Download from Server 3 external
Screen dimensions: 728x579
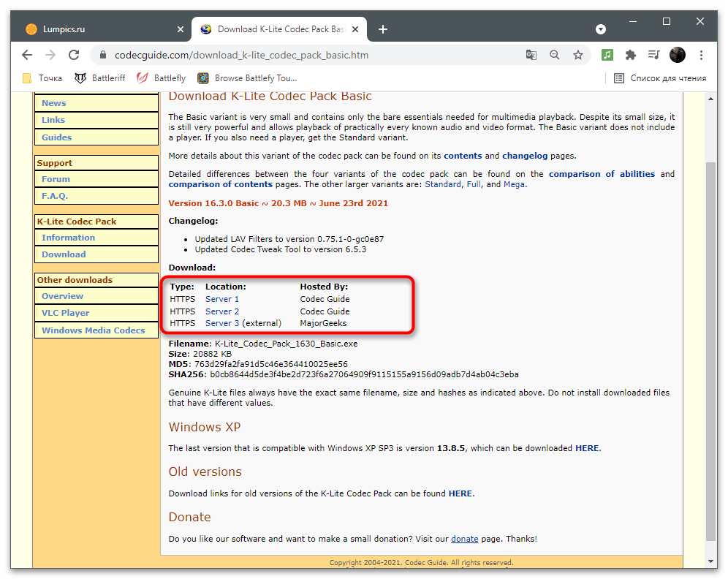222,323
